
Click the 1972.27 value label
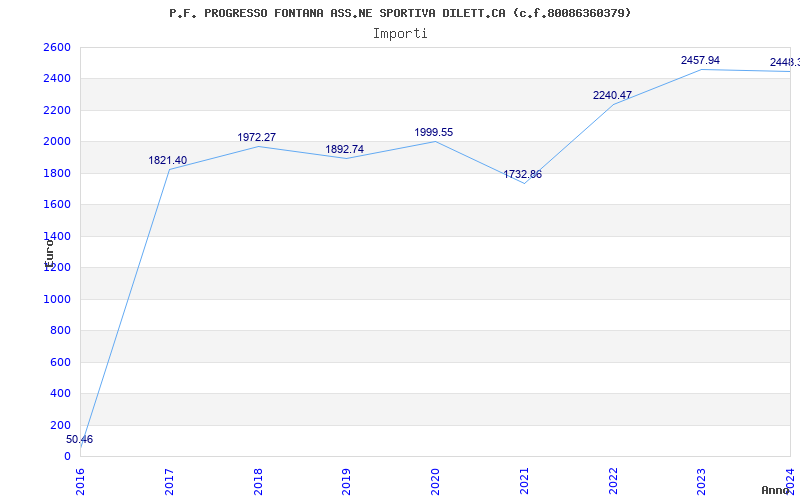coord(257,137)
